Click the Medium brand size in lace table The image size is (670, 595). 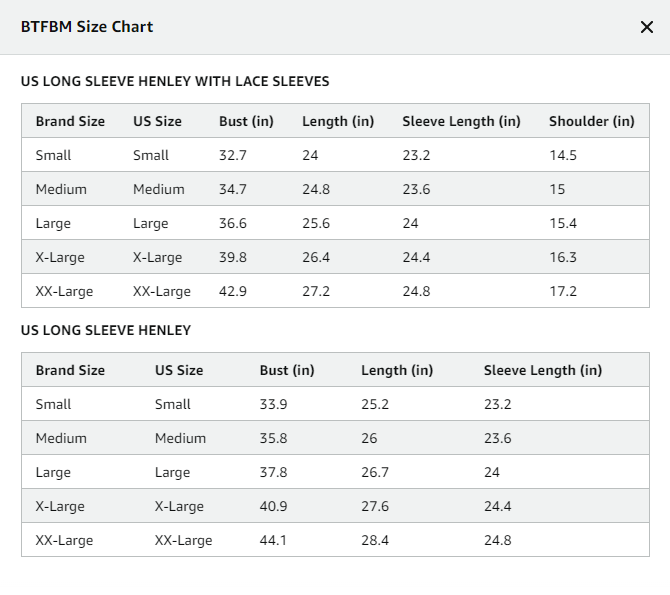click(x=61, y=189)
